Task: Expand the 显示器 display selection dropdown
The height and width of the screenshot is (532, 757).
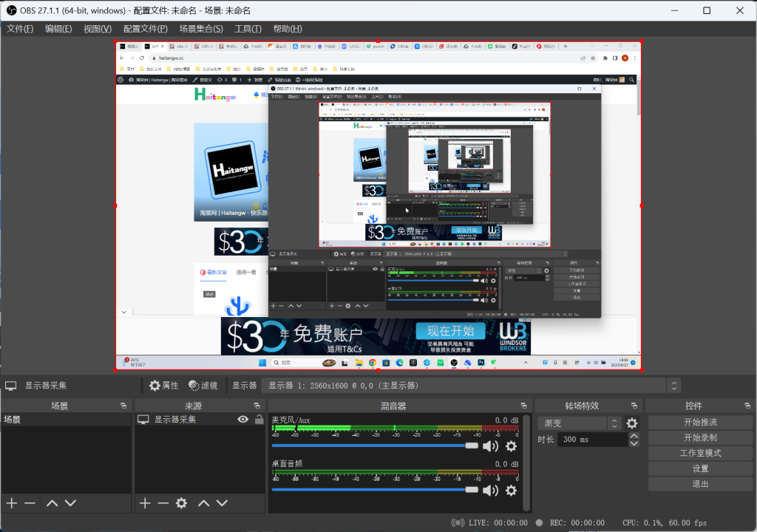Action: (x=673, y=385)
